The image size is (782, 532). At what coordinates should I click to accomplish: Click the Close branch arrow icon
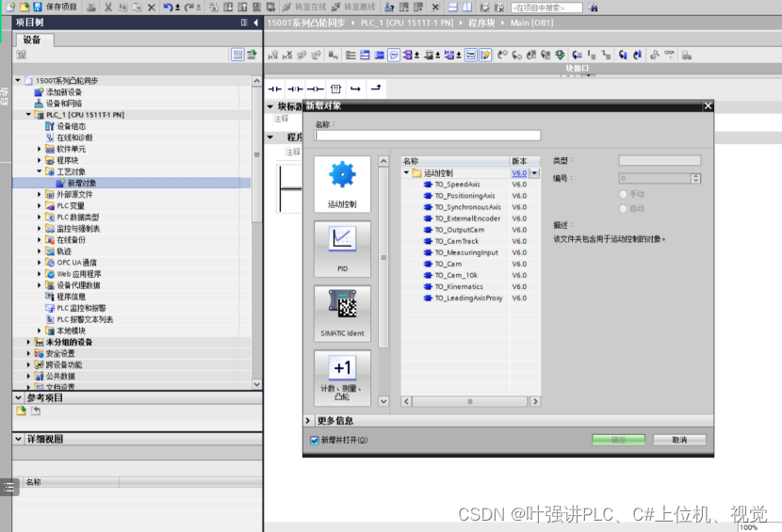click(x=376, y=89)
